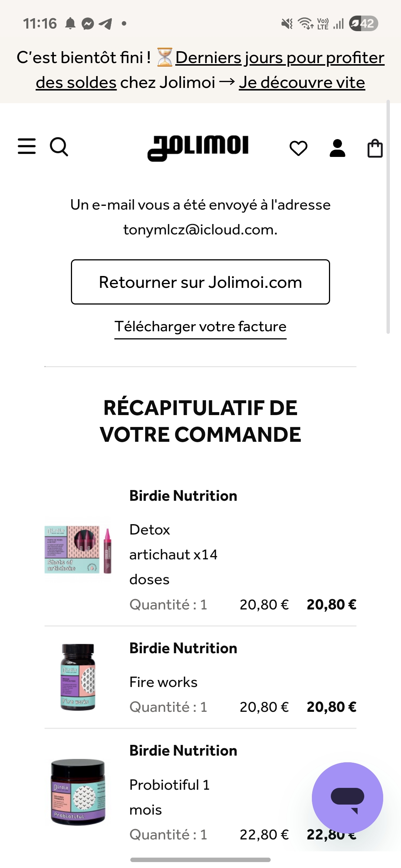The width and height of the screenshot is (401, 868).
Task: Select the Fire works product name
Action: [x=163, y=682]
